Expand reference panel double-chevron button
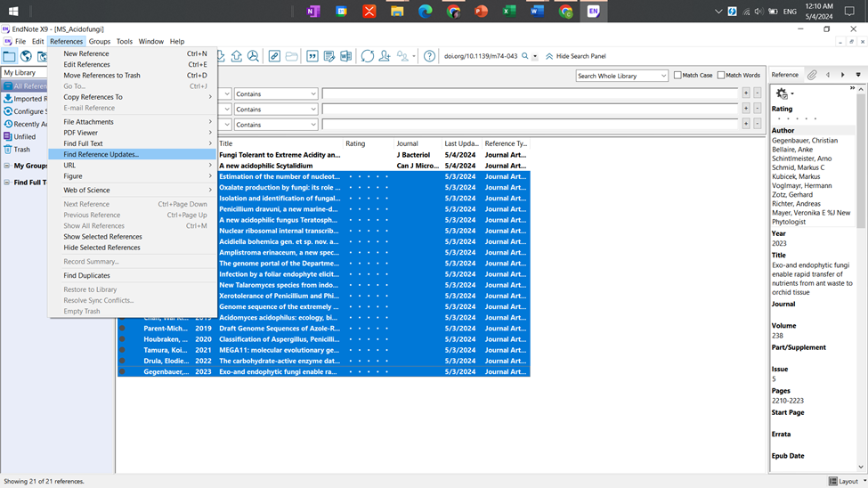This screenshot has width=868, height=488. click(853, 88)
